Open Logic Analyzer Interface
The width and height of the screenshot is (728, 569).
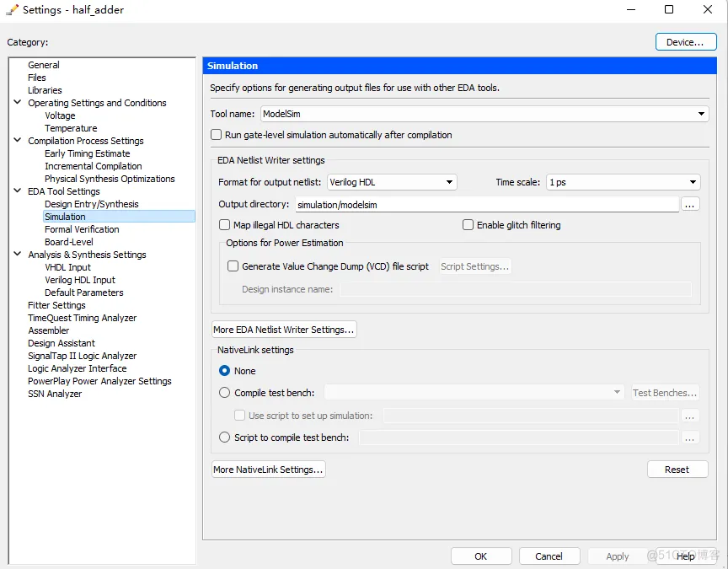pyautogui.click(x=77, y=368)
